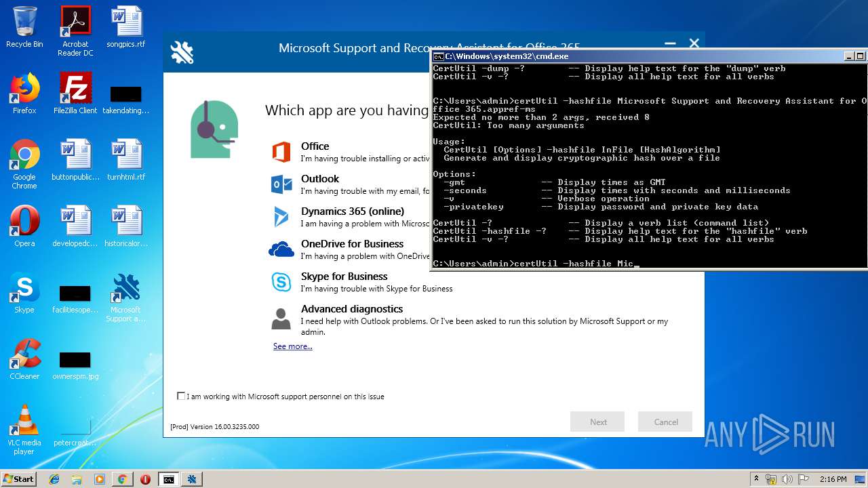Switch to Support Assistant taskbar button
Image resolution: width=868 pixels, height=488 pixels.
click(x=192, y=479)
